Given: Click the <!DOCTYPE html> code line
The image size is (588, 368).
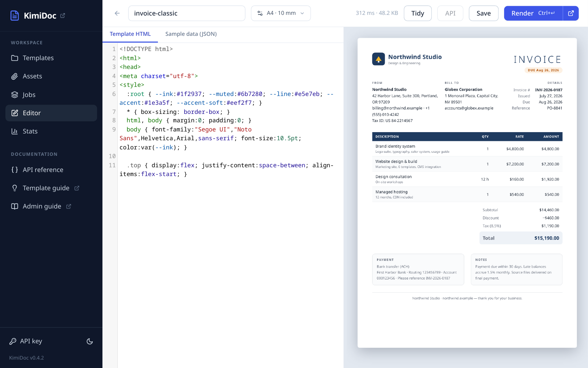Looking at the screenshot, I should (x=146, y=49).
